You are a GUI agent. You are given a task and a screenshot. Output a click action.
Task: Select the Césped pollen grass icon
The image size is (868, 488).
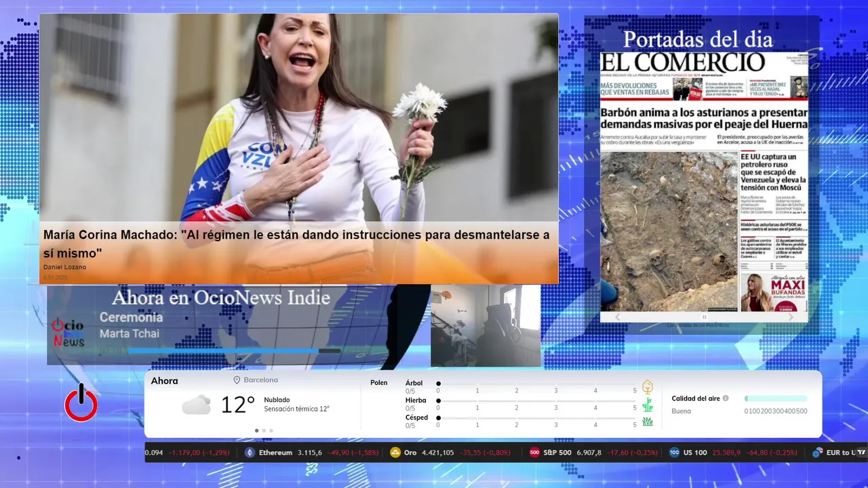(x=648, y=422)
